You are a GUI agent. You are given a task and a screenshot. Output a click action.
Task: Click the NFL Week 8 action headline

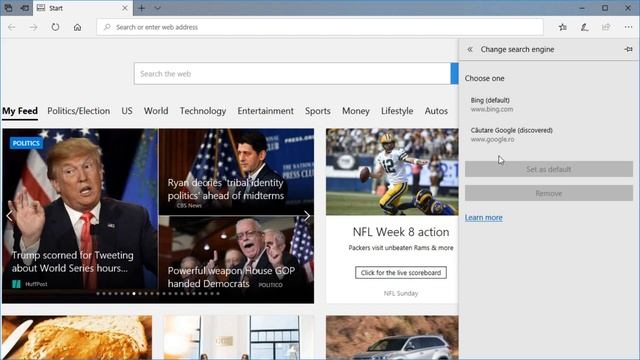(x=401, y=232)
